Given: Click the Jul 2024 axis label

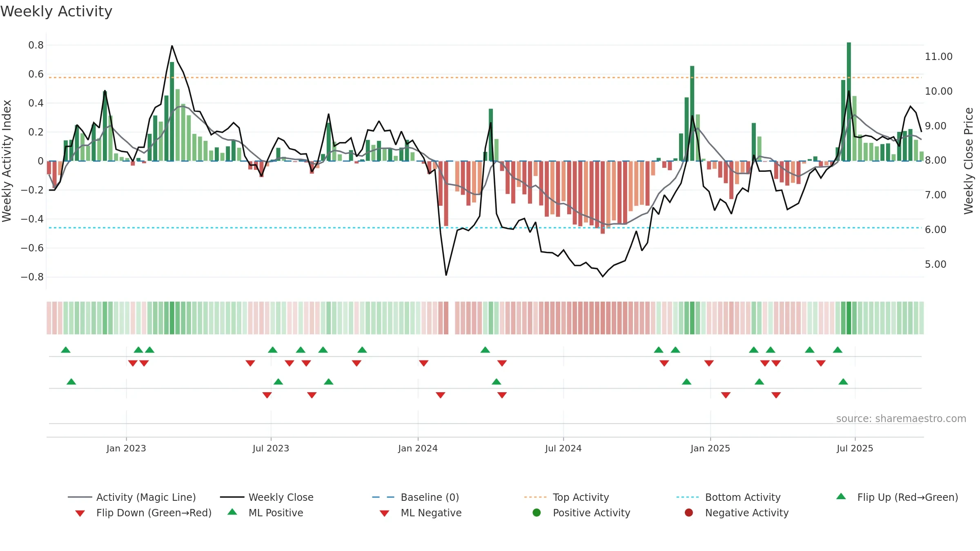Looking at the screenshot, I should click(x=563, y=448).
